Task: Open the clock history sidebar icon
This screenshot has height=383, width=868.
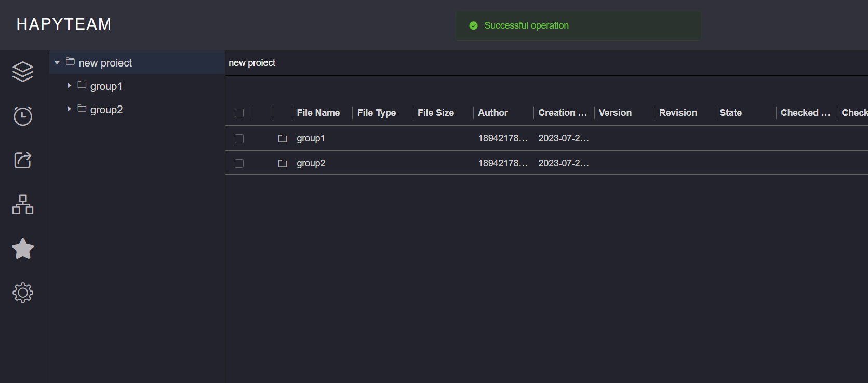Action: click(23, 116)
